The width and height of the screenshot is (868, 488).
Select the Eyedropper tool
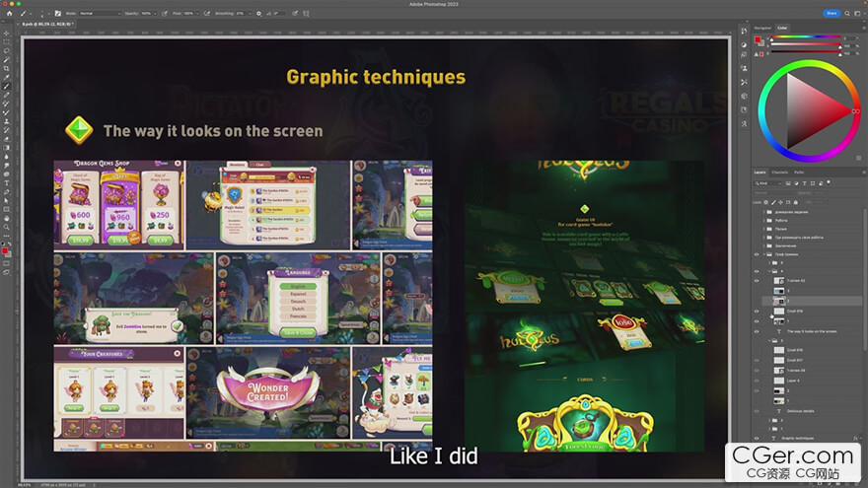7,78
